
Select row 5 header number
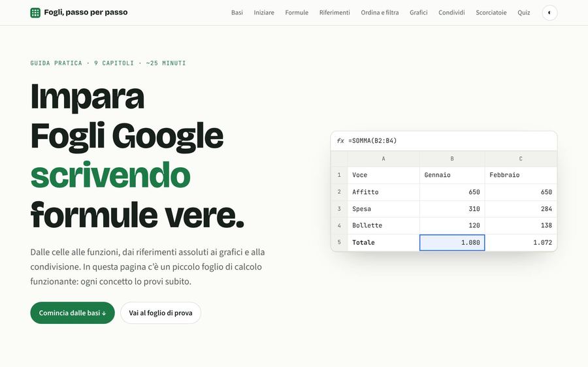pos(339,242)
